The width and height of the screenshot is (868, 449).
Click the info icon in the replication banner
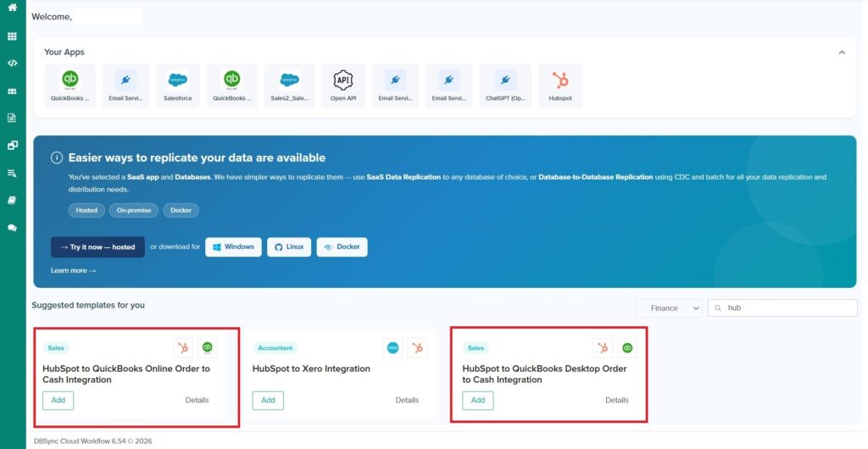click(57, 158)
